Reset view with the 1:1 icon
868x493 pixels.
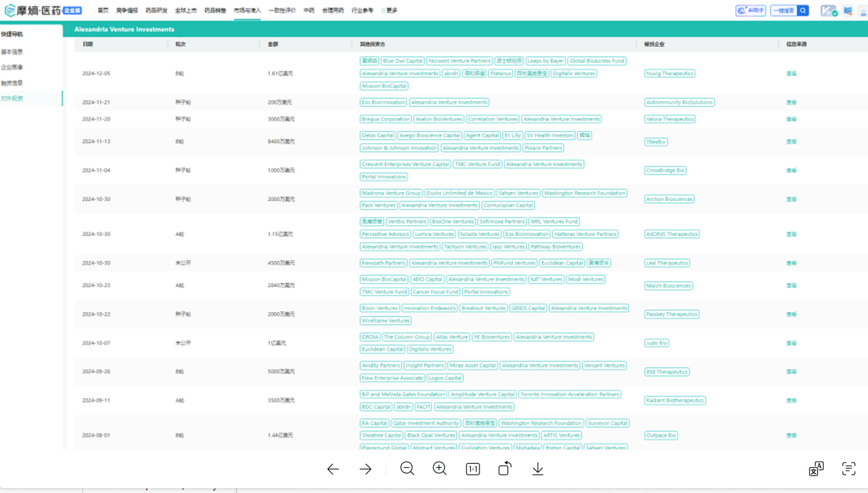pyautogui.click(x=473, y=469)
